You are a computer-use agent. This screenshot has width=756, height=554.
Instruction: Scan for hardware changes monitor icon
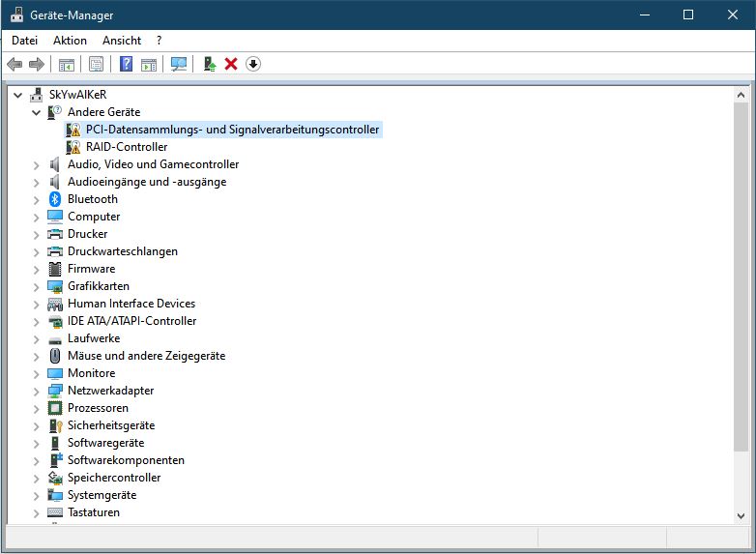179,64
